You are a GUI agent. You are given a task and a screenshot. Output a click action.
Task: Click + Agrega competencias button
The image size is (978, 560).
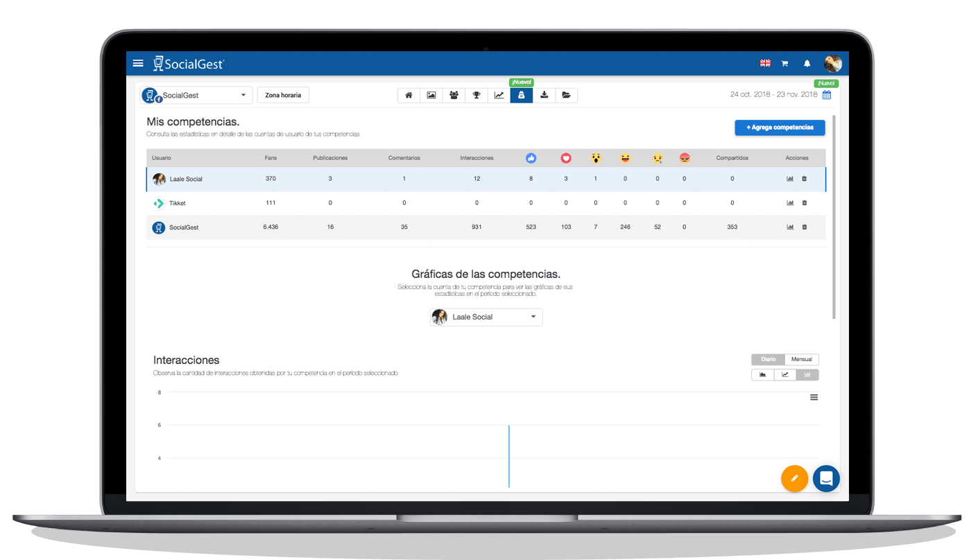(x=780, y=128)
